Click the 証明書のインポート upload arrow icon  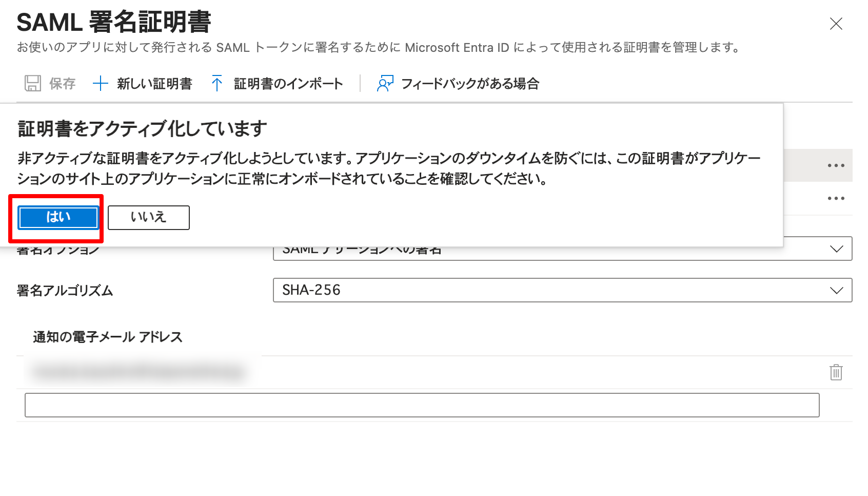point(218,82)
